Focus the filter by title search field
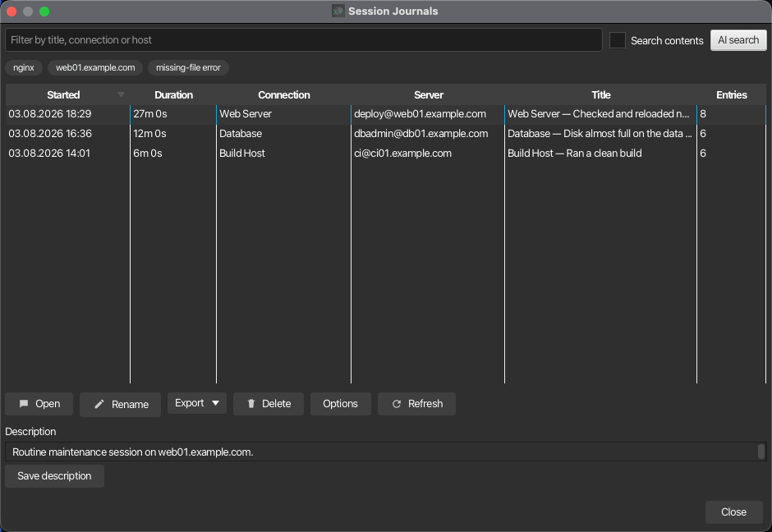The height and width of the screenshot is (532, 772). [304, 40]
